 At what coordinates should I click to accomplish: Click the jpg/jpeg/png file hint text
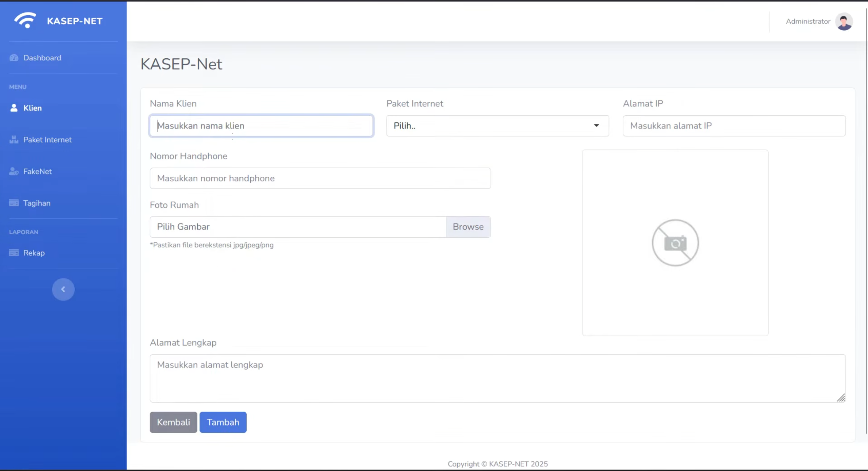[x=212, y=245]
